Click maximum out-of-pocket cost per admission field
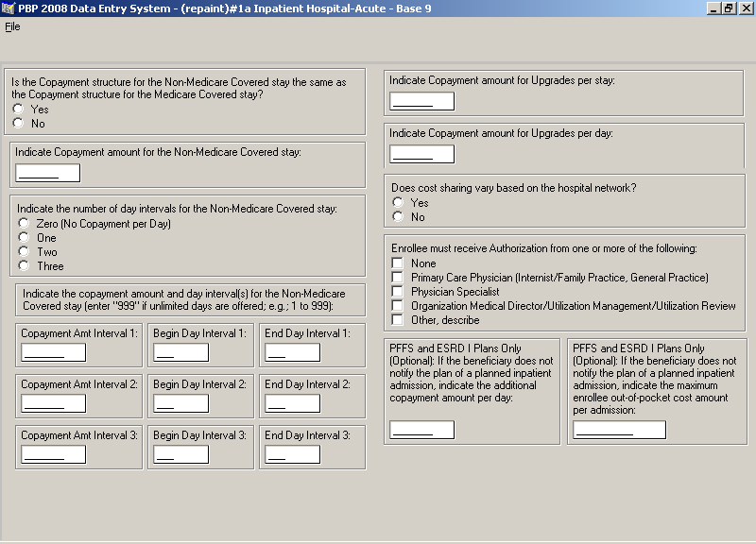Image resolution: width=756 pixels, height=544 pixels. tap(620, 430)
